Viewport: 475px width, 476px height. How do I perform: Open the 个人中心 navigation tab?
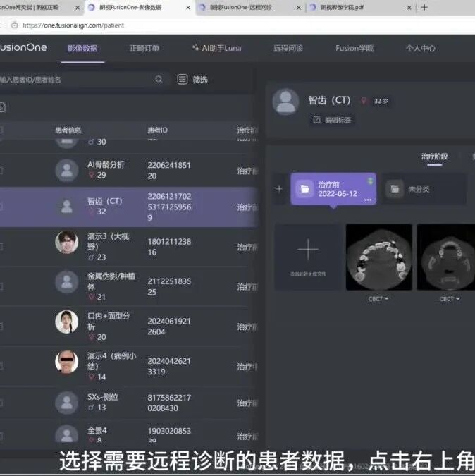[421, 48]
